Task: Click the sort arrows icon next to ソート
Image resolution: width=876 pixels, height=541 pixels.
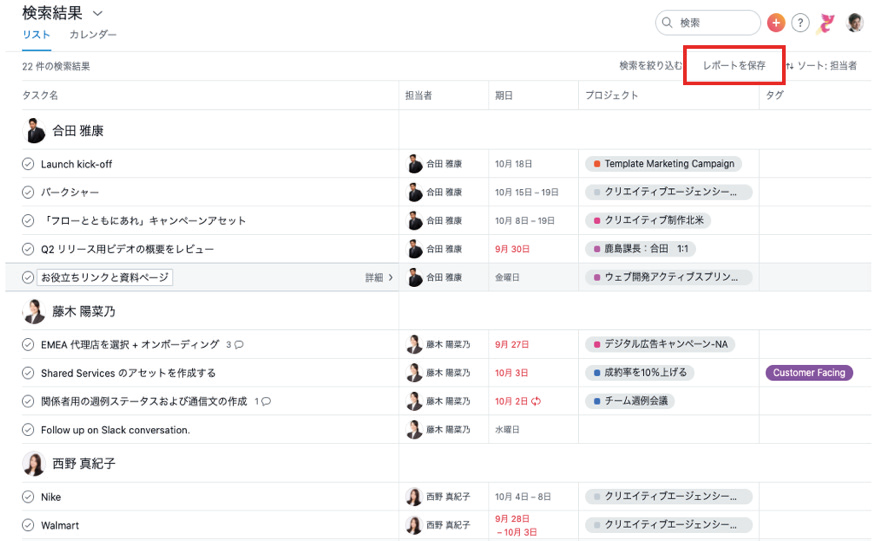Action: 789,66
